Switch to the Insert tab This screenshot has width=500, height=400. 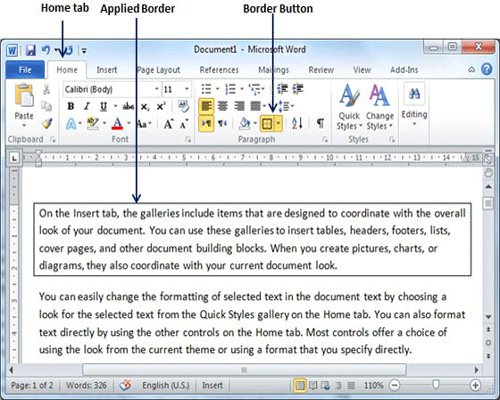107,70
